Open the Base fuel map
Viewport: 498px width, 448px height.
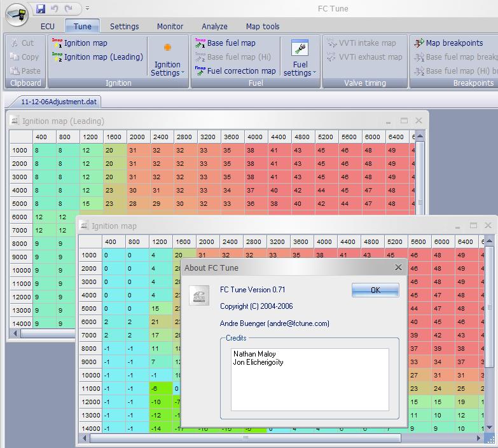225,43
